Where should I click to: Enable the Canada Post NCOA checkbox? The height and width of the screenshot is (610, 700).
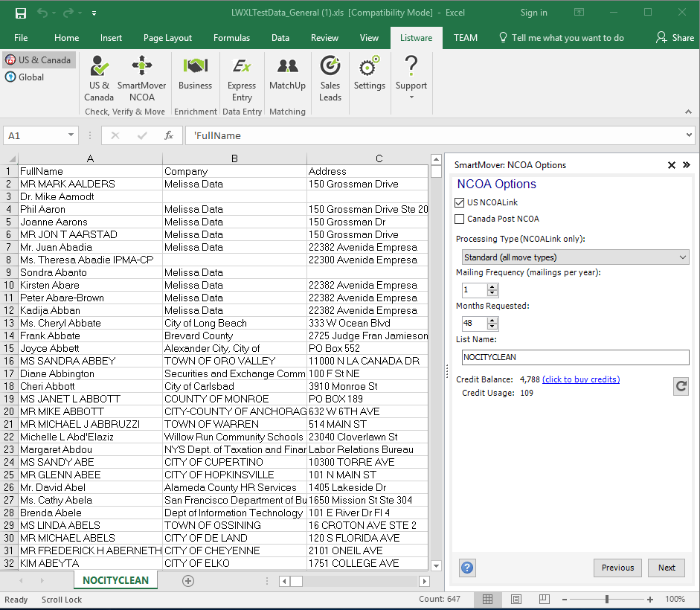[x=459, y=219]
